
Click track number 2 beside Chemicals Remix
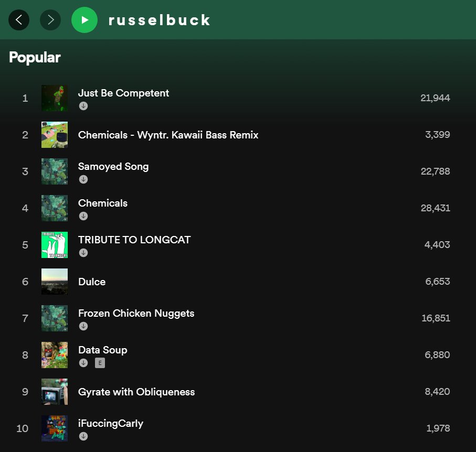(x=25, y=135)
